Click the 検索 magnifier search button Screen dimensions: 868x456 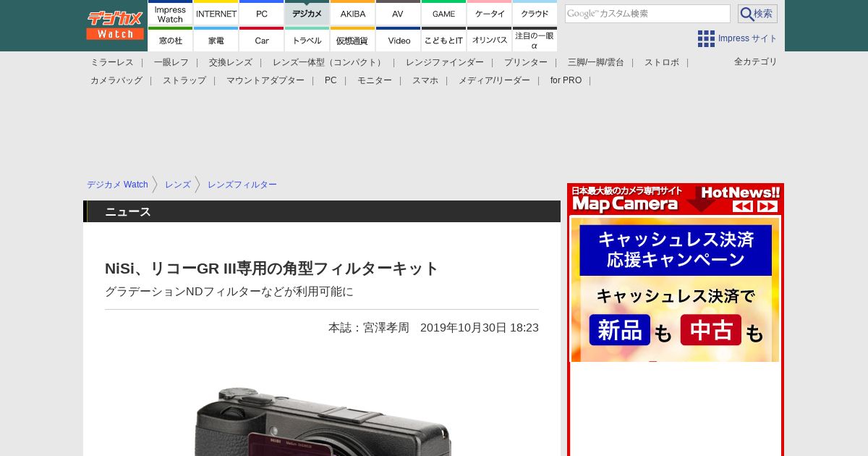(757, 14)
